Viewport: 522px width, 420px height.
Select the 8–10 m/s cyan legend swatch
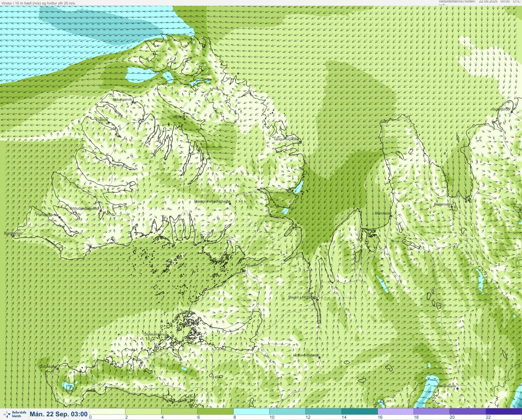tap(251, 411)
